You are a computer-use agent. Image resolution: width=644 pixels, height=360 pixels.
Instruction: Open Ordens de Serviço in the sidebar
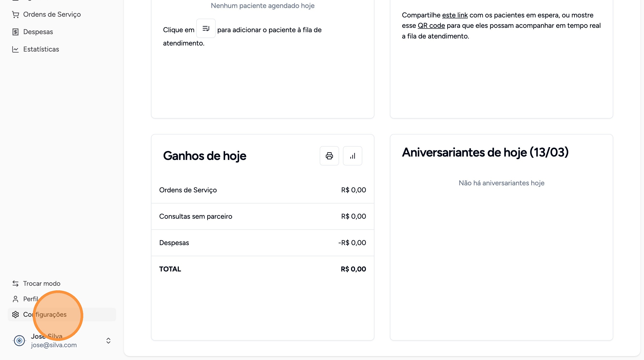(x=52, y=15)
